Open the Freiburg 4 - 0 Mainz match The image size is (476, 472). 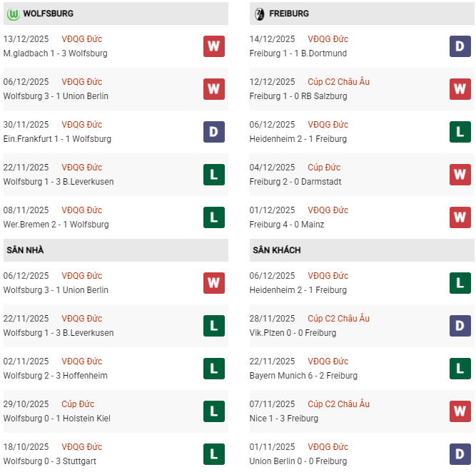pos(287,225)
